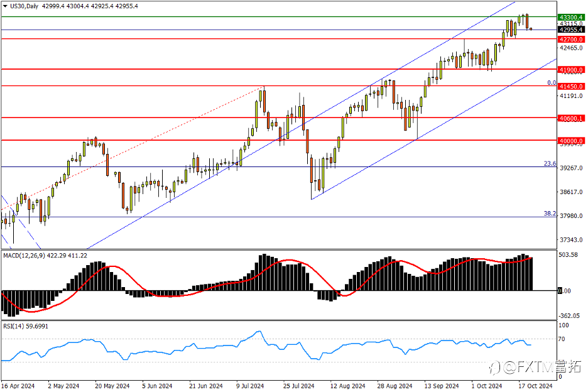Click the 2 May 2024 date label
This screenshot has height=392, width=588.
pos(63,386)
